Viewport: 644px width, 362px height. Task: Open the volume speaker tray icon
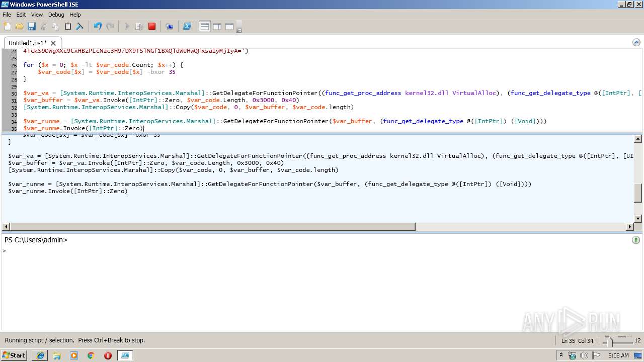[584, 355]
